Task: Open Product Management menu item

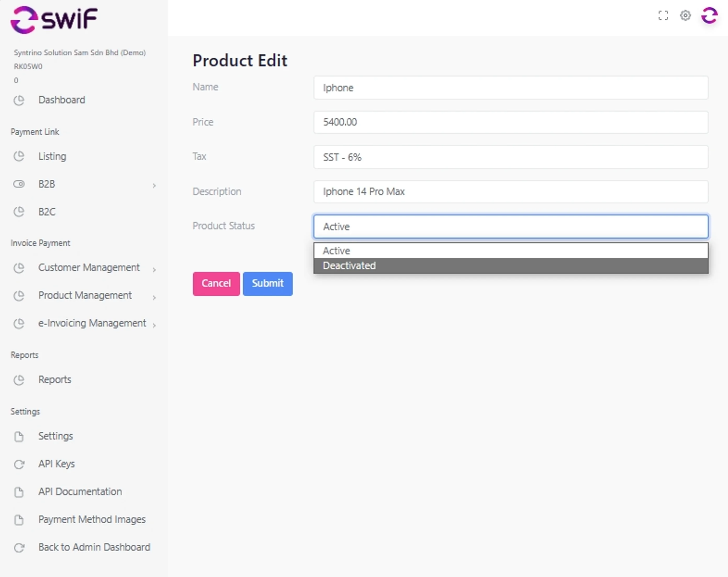Action: 85,295
